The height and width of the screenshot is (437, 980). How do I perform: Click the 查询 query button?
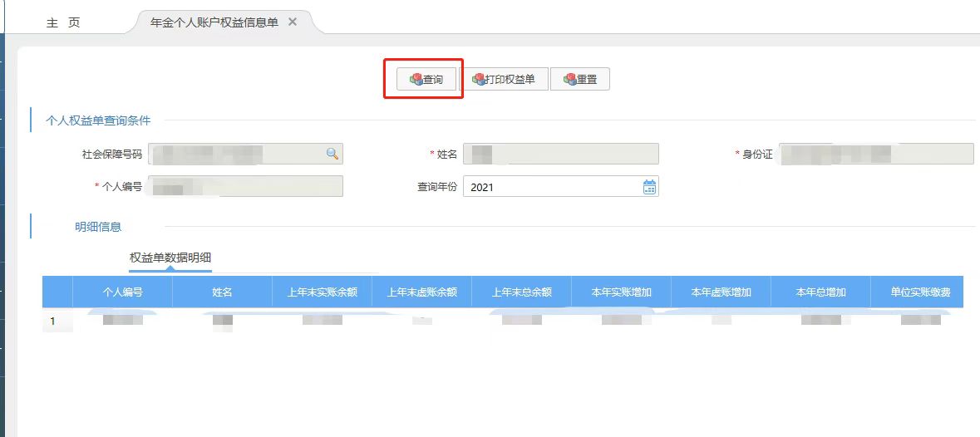[426, 80]
